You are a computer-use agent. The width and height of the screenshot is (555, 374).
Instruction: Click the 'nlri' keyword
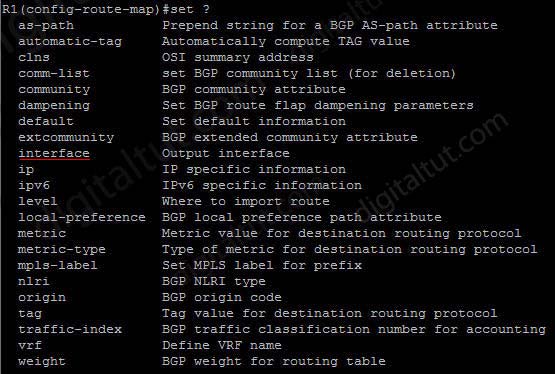34,281
